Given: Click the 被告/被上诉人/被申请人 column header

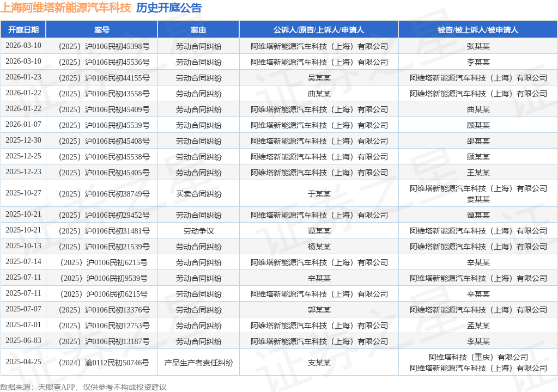Looking at the screenshot, I should click(478, 29).
